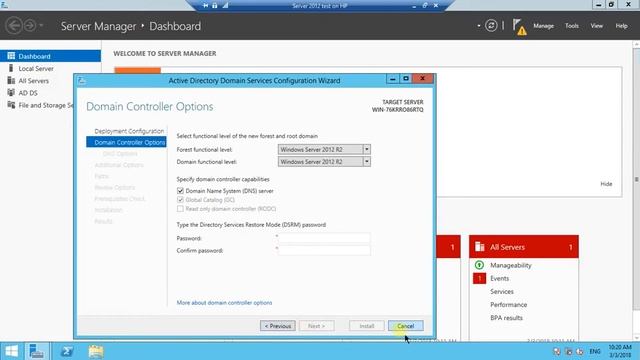Click the network icon in the system tray

click(x=568, y=351)
